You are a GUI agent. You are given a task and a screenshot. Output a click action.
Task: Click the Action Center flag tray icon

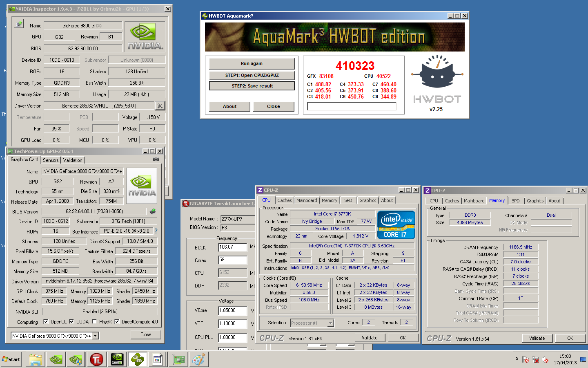pyautogui.click(x=526, y=359)
